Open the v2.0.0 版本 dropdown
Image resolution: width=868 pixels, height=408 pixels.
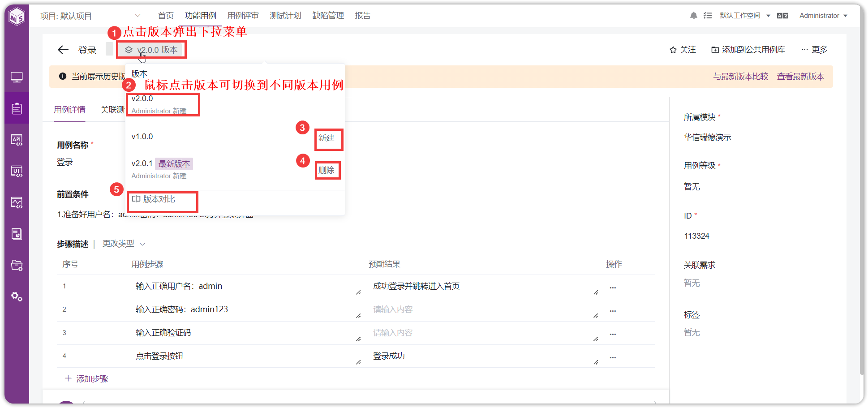pyautogui.click(x=151, y=50)
